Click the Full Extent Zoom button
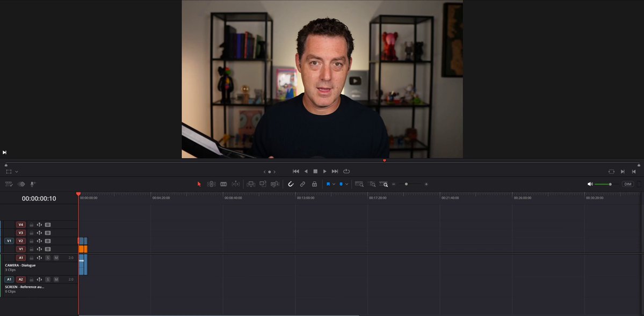The image size is (644, 316). tap(359, 184)
